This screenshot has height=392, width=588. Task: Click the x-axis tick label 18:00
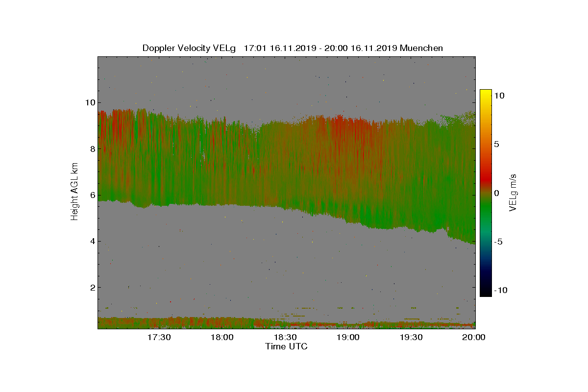click(x=222, y=338)
